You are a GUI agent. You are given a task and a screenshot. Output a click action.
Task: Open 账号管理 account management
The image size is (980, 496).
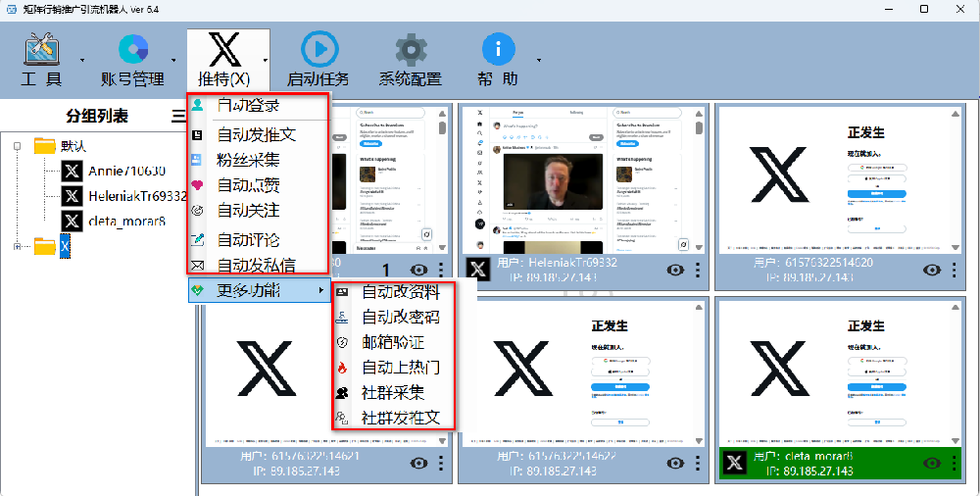132,60
